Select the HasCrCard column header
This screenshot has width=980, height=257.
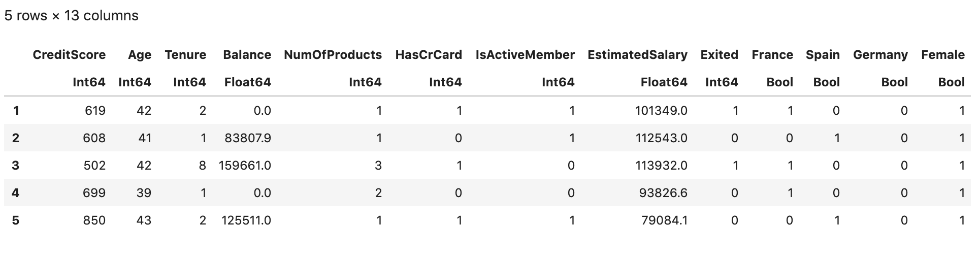pos(429,55)
